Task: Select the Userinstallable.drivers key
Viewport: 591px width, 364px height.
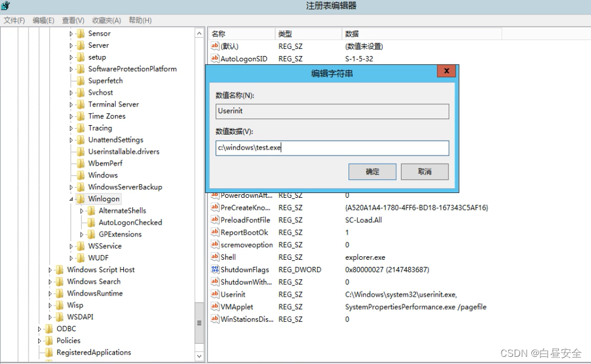Action: click(x=124, y=152)
